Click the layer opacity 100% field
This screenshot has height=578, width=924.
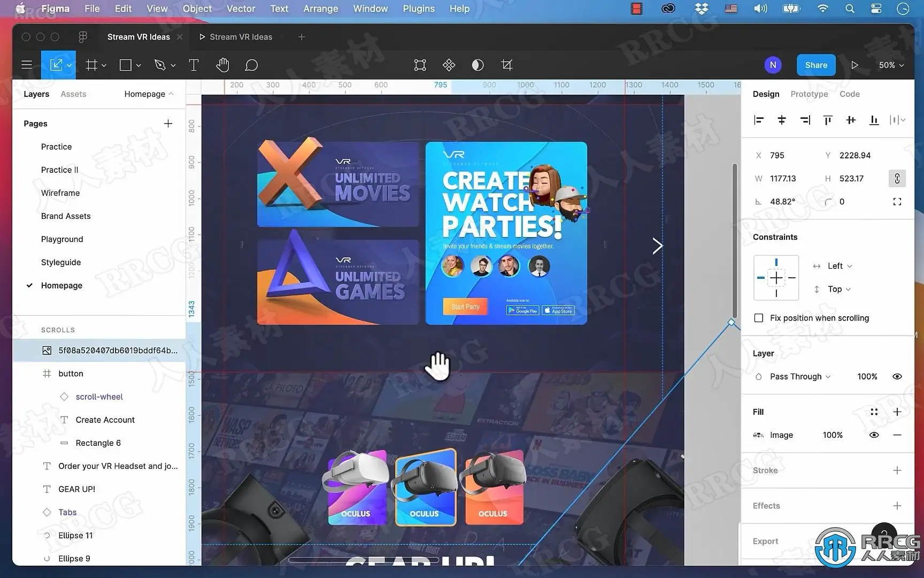[867, 376]
